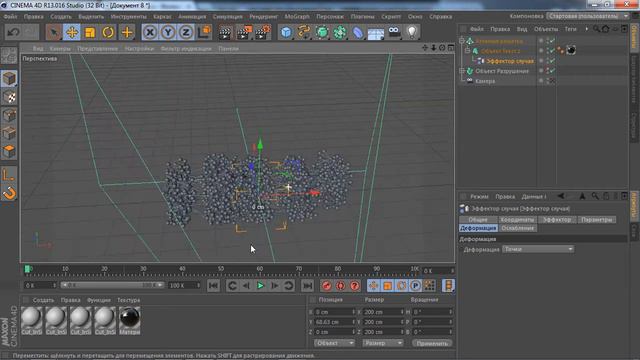
Task: Open the Стартовая layout dropdown
Action: (588, 16)
